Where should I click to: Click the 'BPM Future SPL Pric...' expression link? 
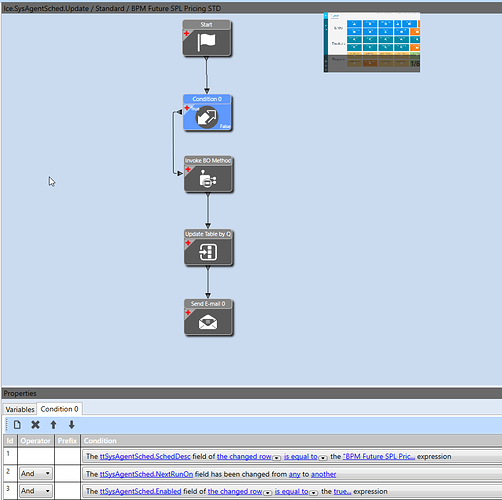click(x=379, y=456)
